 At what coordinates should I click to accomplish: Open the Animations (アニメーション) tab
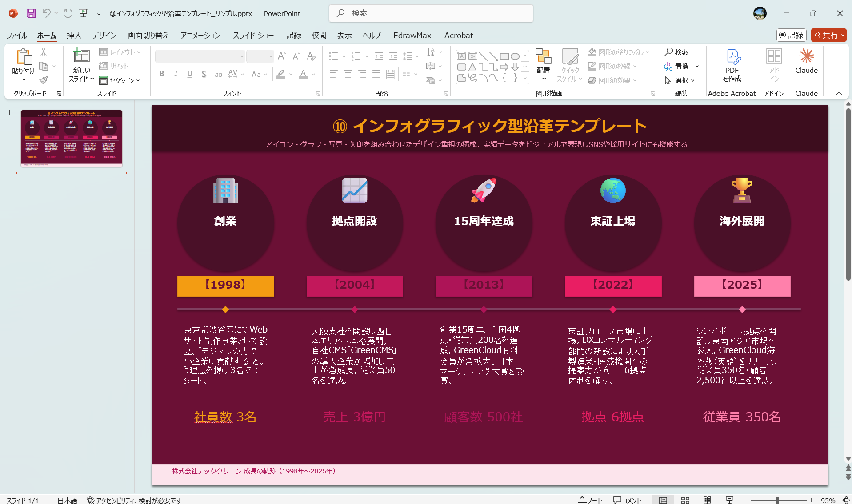(200, 35)
